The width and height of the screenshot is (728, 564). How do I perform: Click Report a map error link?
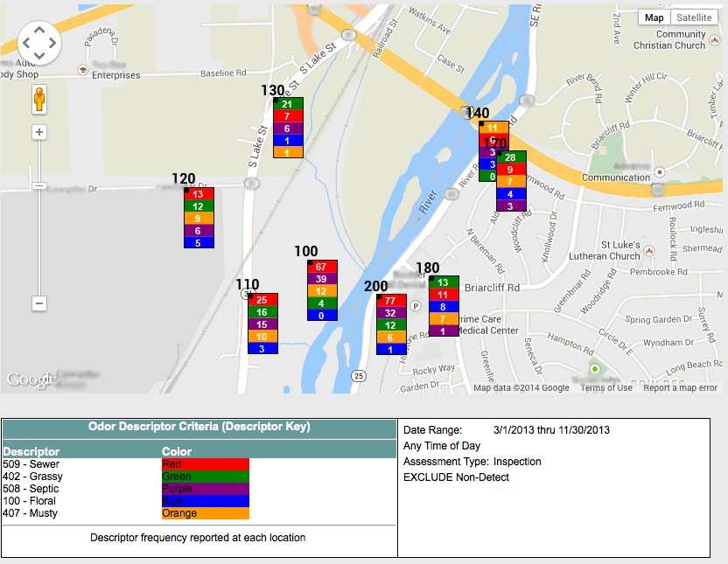coord(680,387)
